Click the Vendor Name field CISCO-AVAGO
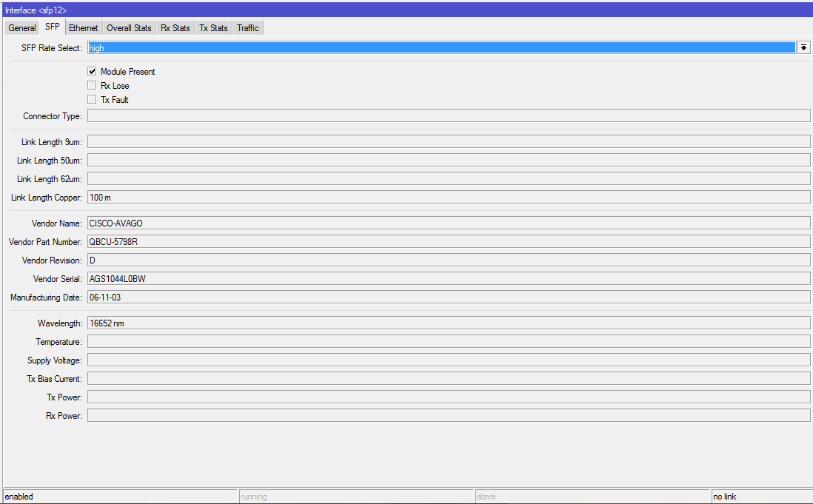 pos(449,223)
